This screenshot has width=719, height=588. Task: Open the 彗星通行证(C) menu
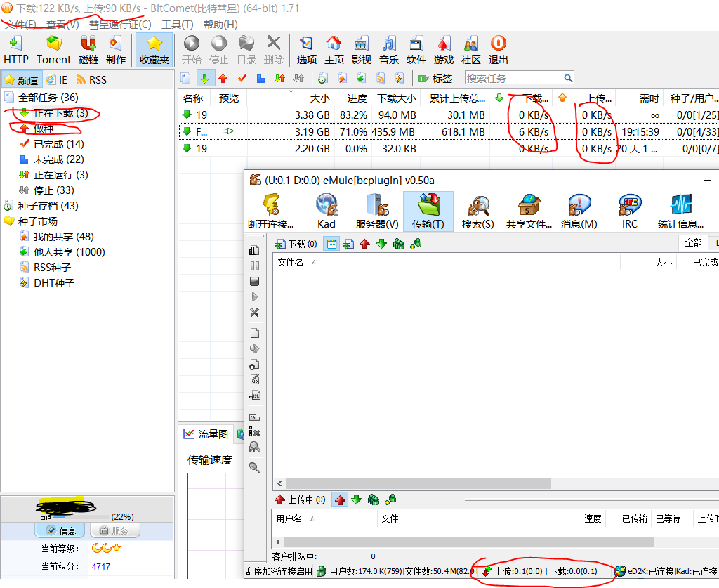click(x=120, y=25)
